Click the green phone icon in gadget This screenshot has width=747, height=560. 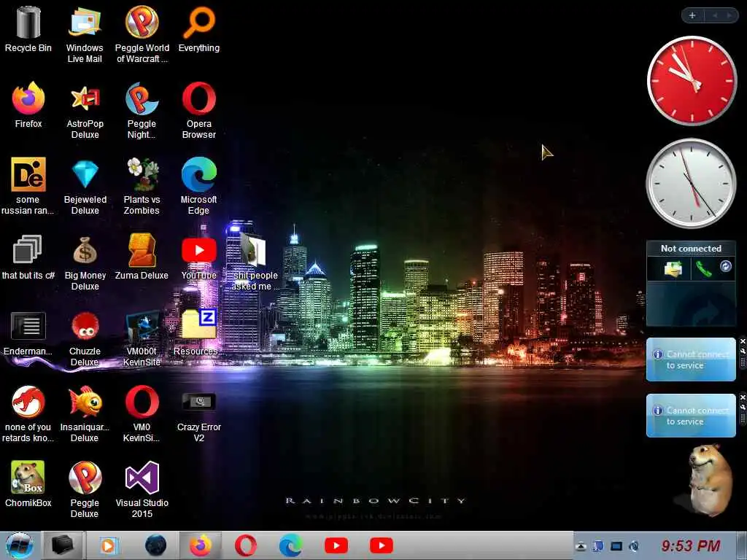[x=704, y=269]
